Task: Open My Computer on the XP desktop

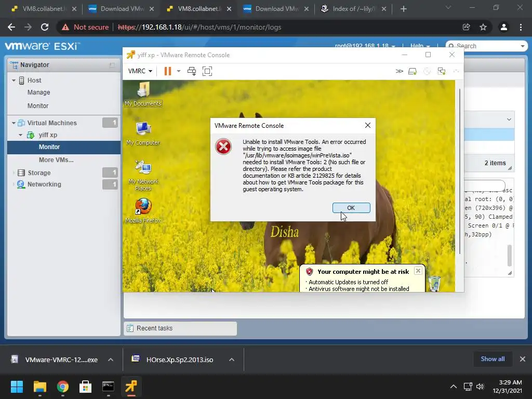Action: (x=143, y=134)
